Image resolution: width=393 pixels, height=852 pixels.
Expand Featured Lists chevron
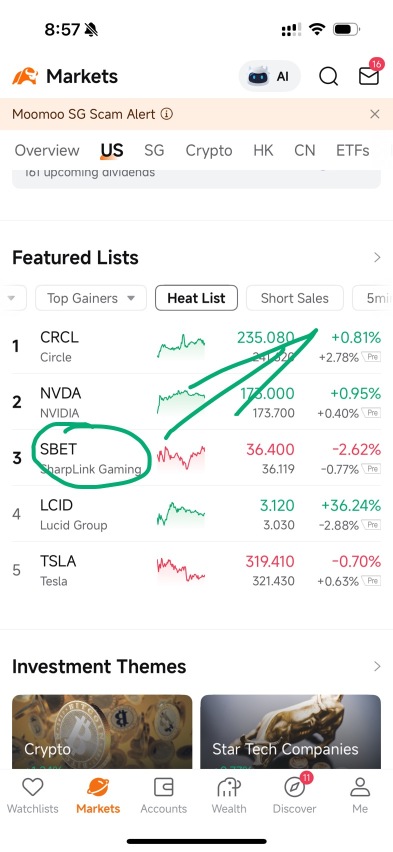tap(377, 258)
